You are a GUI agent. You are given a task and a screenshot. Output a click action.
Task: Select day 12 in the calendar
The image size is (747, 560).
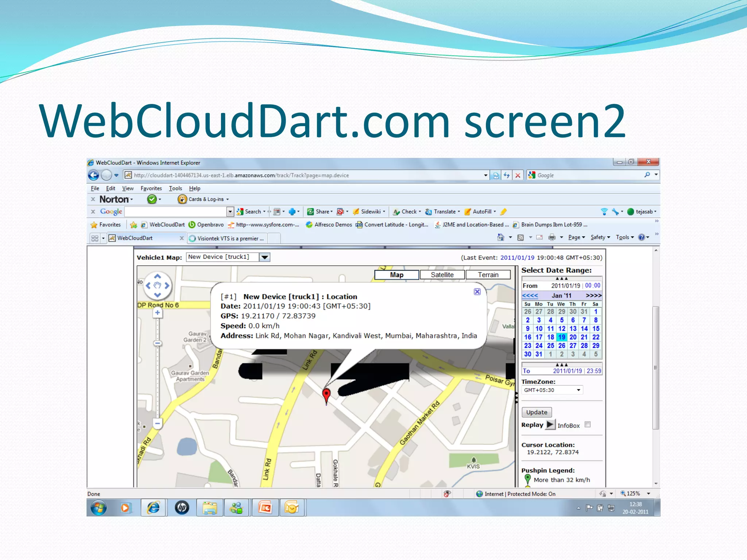(562, 328)
